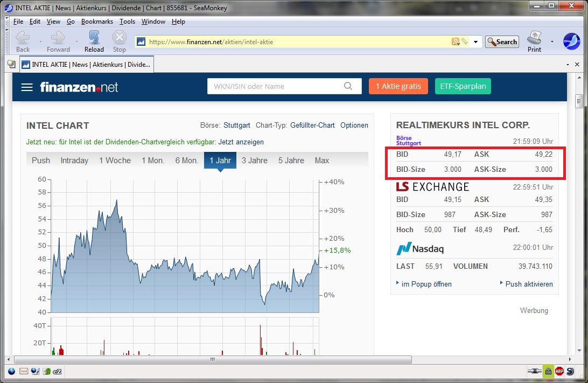Click the magnifier search icon on site
Screen dimensions: 588x383
tap(348, 86)
